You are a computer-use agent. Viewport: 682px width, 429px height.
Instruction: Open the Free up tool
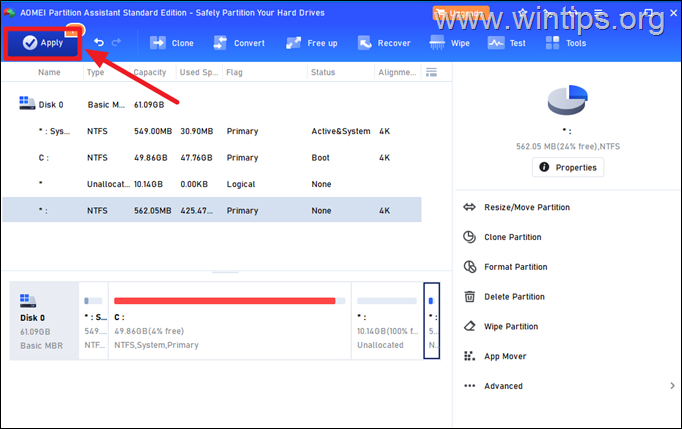(311, 43)
